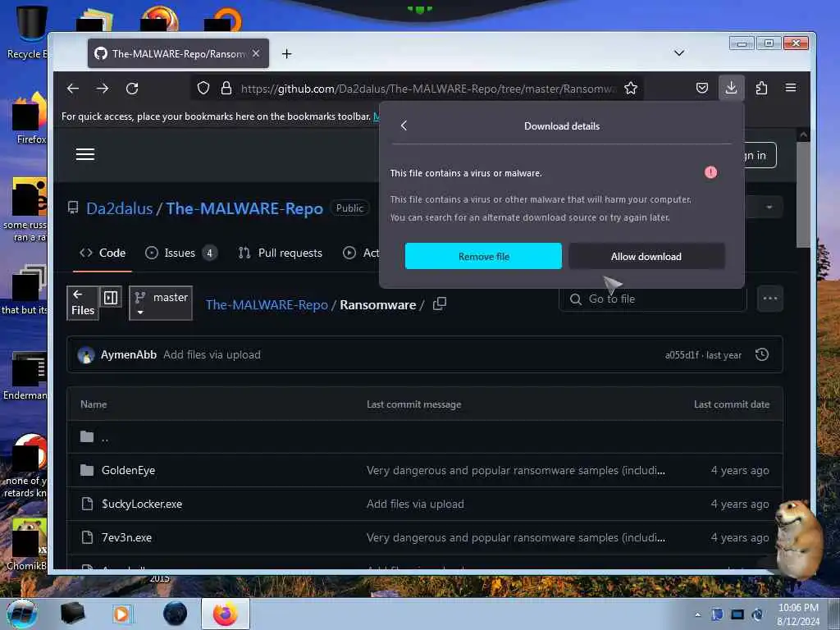Open AymenAbb author link
The image size is (840, 630).
129,354
